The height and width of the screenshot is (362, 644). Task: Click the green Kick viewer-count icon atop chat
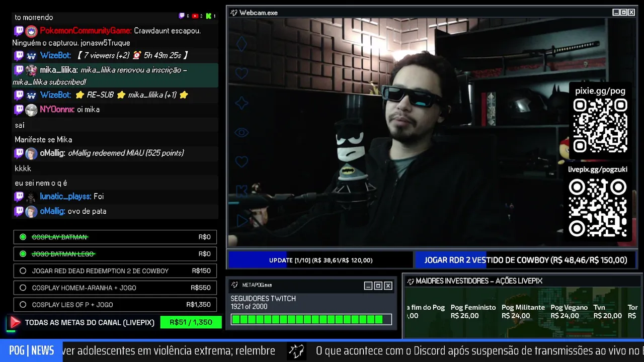(x=208, y=16)
